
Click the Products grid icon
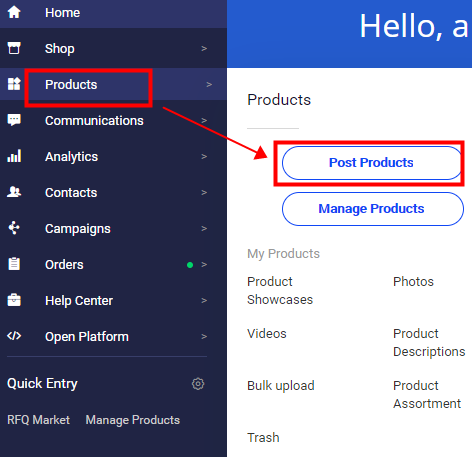14,84
